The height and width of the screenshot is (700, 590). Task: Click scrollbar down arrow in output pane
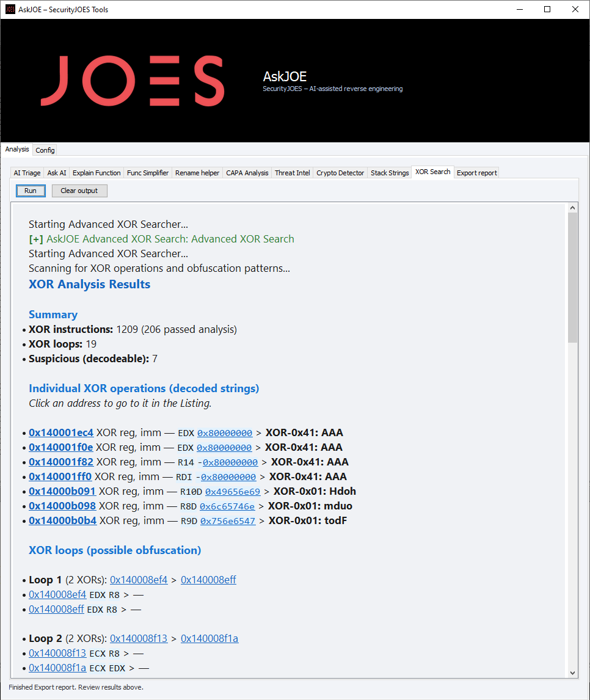(x=573, y=673)
